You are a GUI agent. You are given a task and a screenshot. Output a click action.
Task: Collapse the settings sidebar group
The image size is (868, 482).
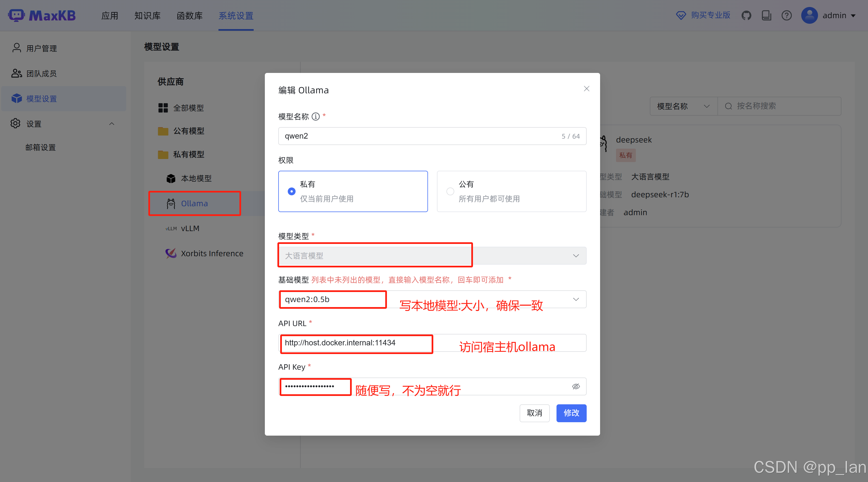pos(111,124)
